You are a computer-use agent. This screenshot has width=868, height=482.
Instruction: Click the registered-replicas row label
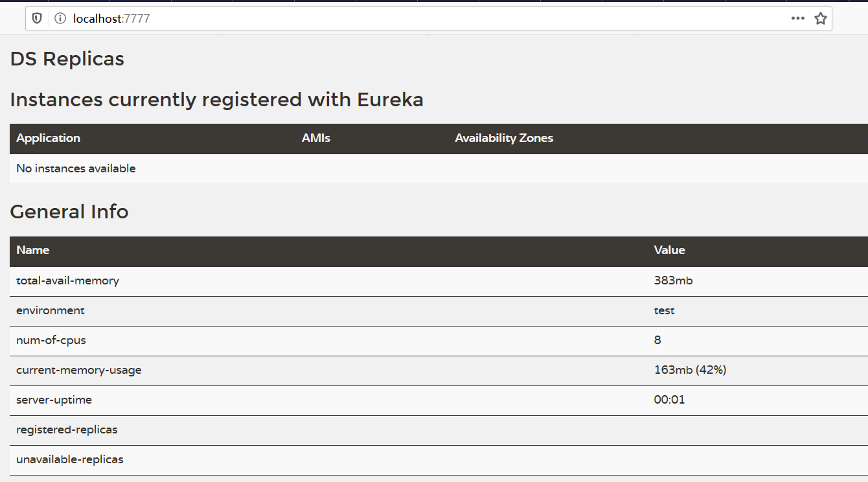67,430
